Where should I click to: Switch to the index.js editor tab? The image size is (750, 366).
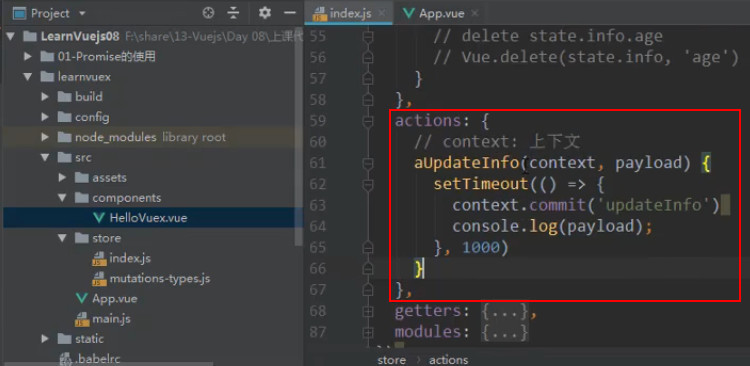(350, 13)
